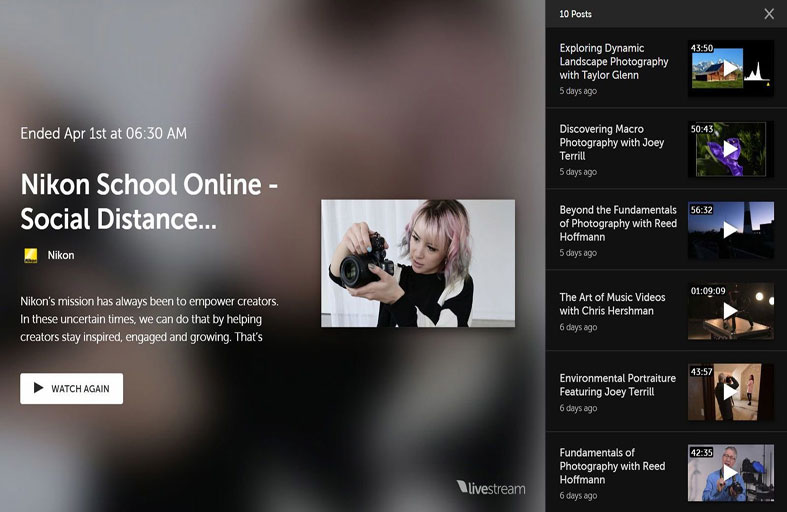Click the 10 Posts header label

point(576,14)
